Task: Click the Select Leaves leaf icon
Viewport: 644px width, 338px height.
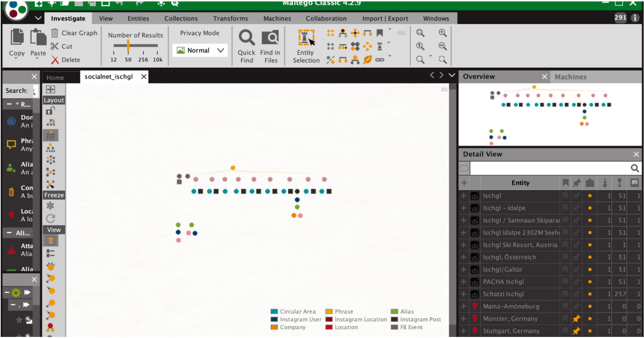Action: [368, 60]
